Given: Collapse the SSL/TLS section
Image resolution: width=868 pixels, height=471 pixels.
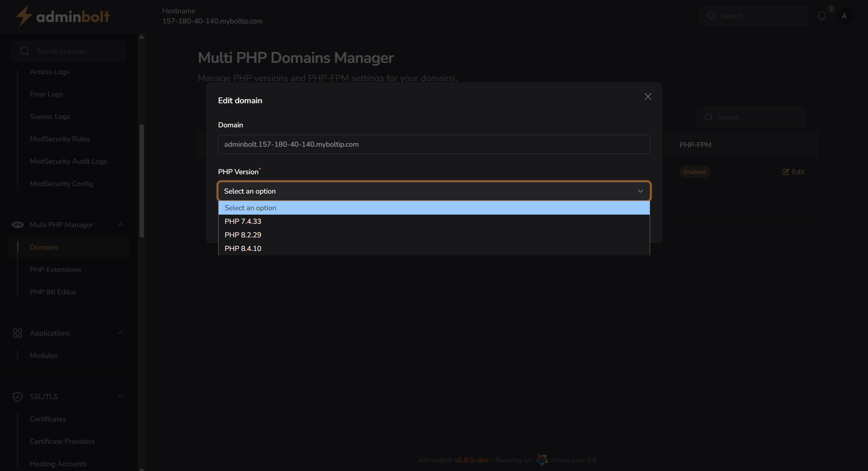Looking at the screenshot, I should click(x=121, y=396).
